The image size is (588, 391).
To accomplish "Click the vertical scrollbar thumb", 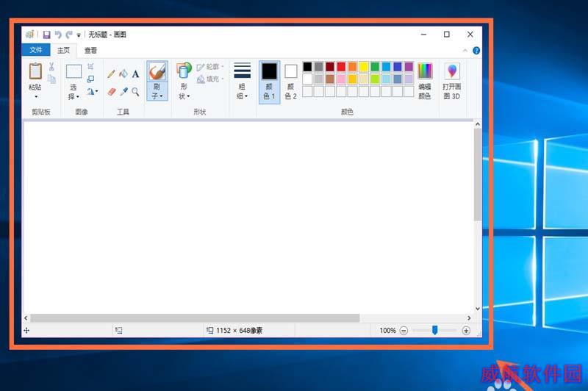I will pos(477,174).
